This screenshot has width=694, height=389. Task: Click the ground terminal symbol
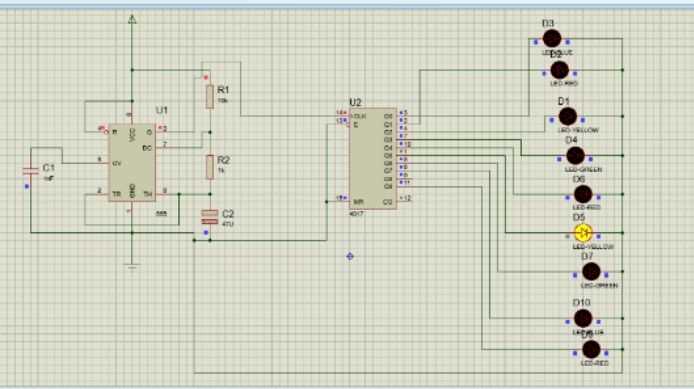(132, 266)
